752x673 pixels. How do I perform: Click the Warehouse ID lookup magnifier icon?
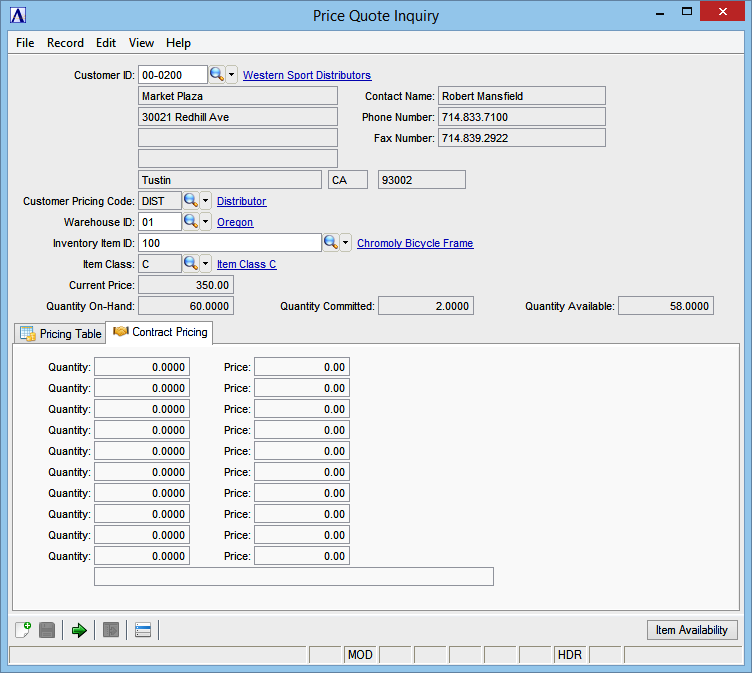(x=190, y=222)
